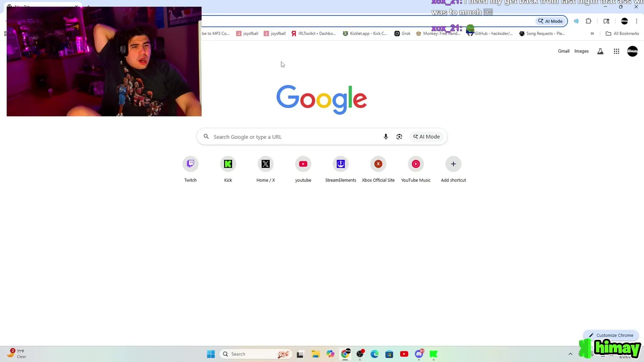Open the Twitch shortcut tile

click(x=190, y=169)
